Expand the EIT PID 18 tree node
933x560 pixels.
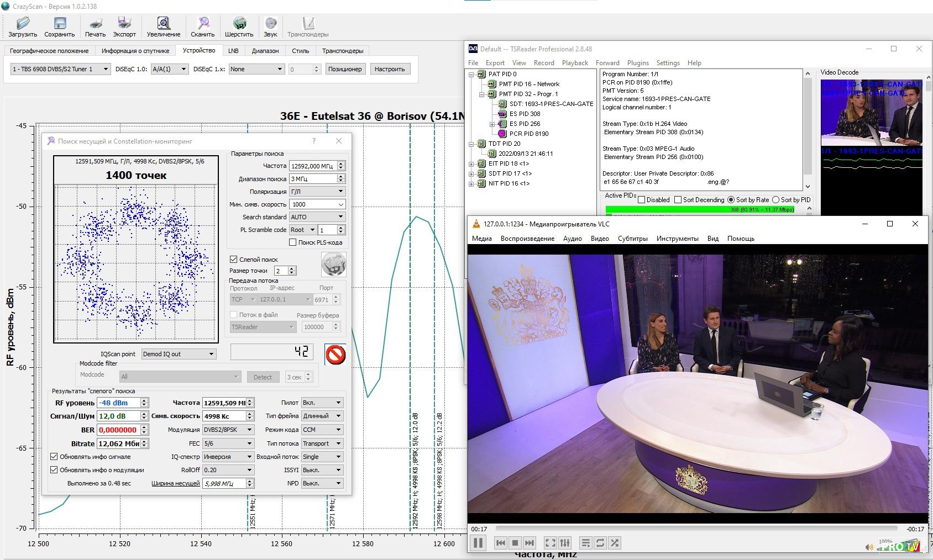471,163
